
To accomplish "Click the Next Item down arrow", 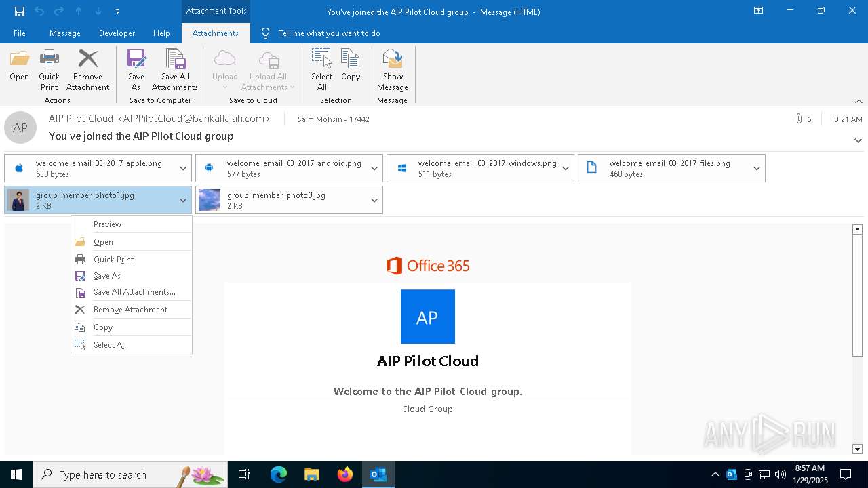I will pos(98,11).
